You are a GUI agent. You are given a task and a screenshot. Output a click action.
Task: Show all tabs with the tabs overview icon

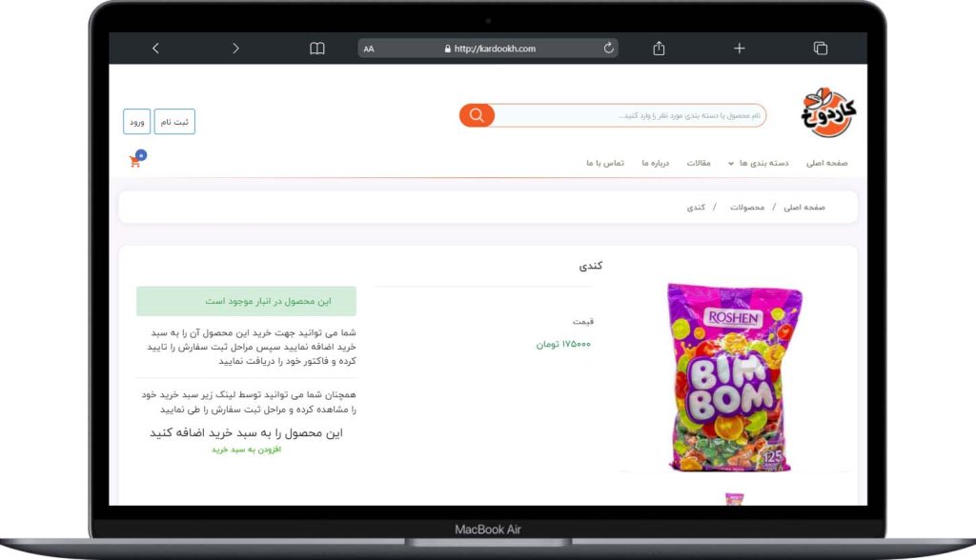pos(821,49)
